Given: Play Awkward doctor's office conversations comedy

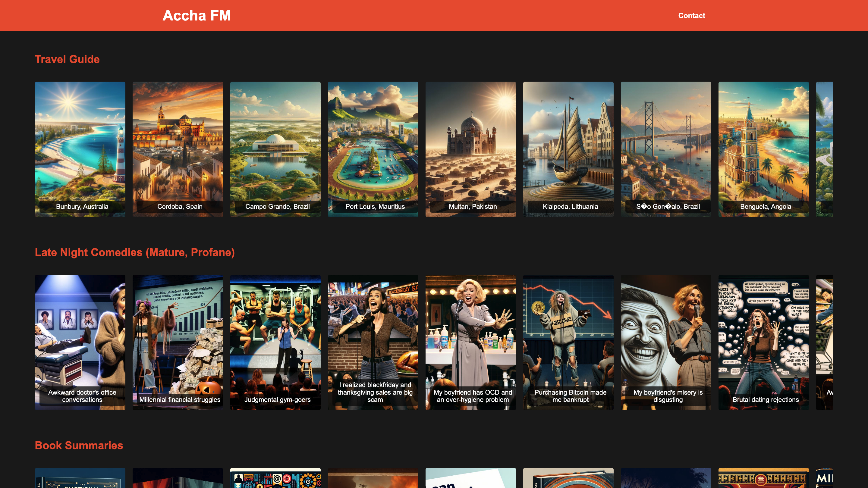Looking at the screenshot, I should [80, 342].
